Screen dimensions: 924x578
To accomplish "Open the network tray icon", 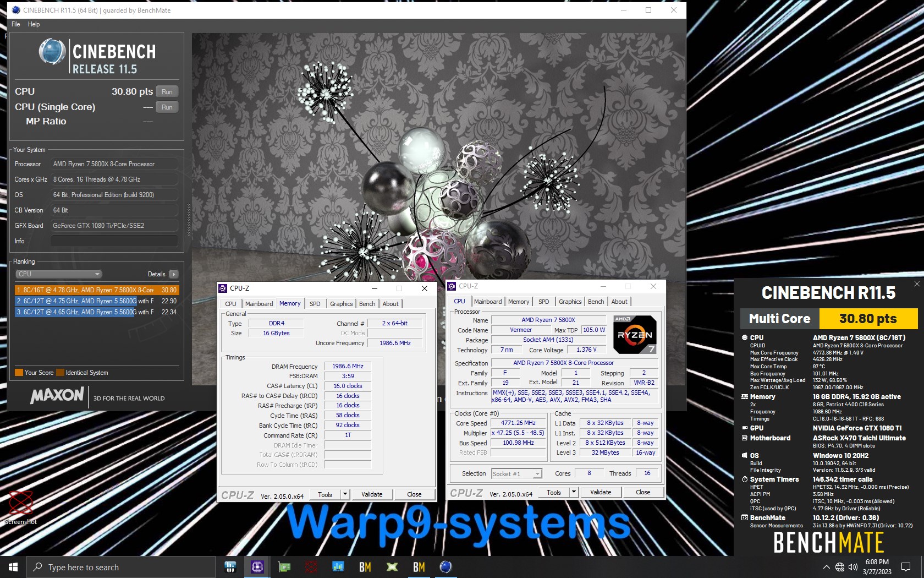I will [x=840, y=567].
